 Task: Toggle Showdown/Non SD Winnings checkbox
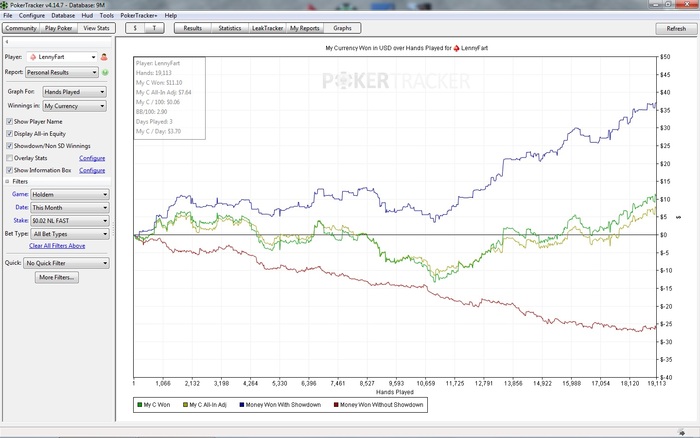coord(9,146)
